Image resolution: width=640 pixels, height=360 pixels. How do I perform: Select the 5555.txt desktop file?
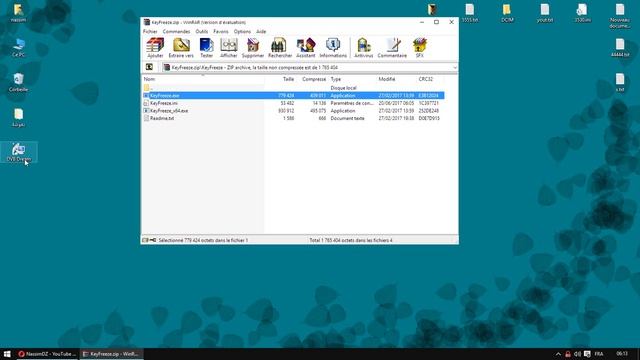[x=470, y=13]
